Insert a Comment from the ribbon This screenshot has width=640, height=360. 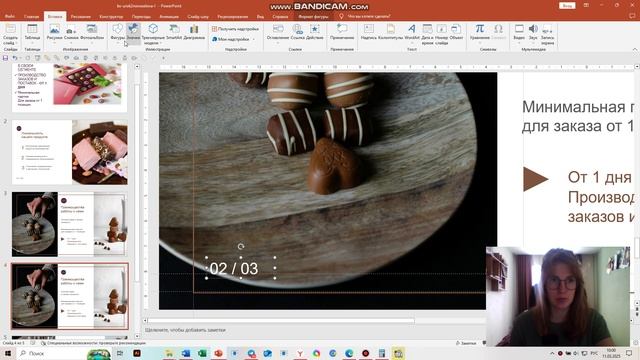pos(342,33)
